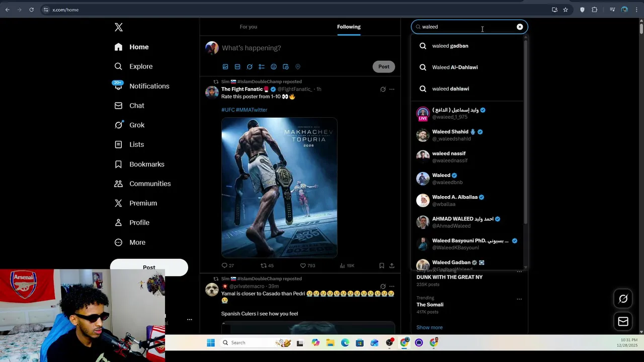
Task: Open the floating Messages button
Action: coord(623,321)
